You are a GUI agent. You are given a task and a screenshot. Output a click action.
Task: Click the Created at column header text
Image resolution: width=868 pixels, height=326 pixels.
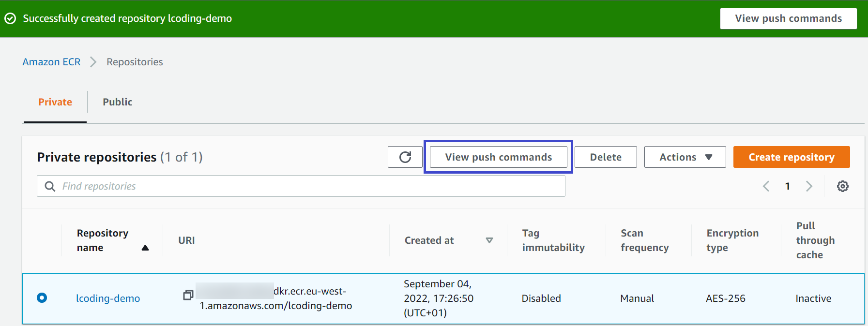tap(429, 240)
